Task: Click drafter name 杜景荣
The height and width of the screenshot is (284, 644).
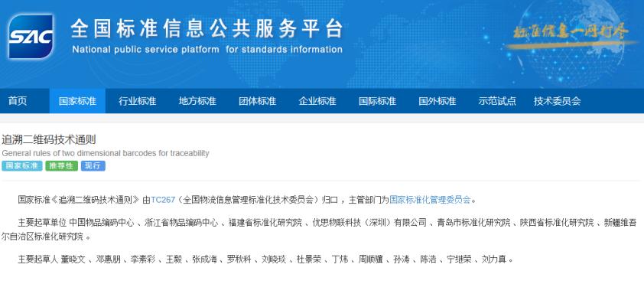Action: coord(309,260)
